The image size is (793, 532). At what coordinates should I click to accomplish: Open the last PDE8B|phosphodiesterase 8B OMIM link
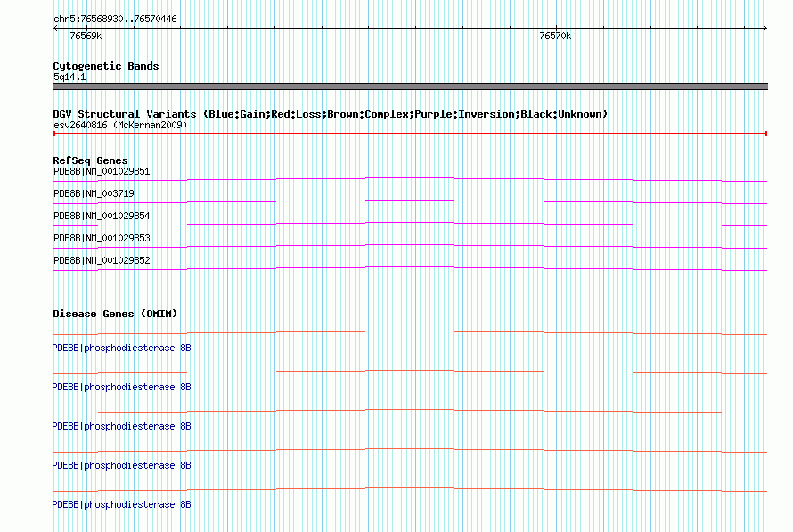[x=121, y=504]
